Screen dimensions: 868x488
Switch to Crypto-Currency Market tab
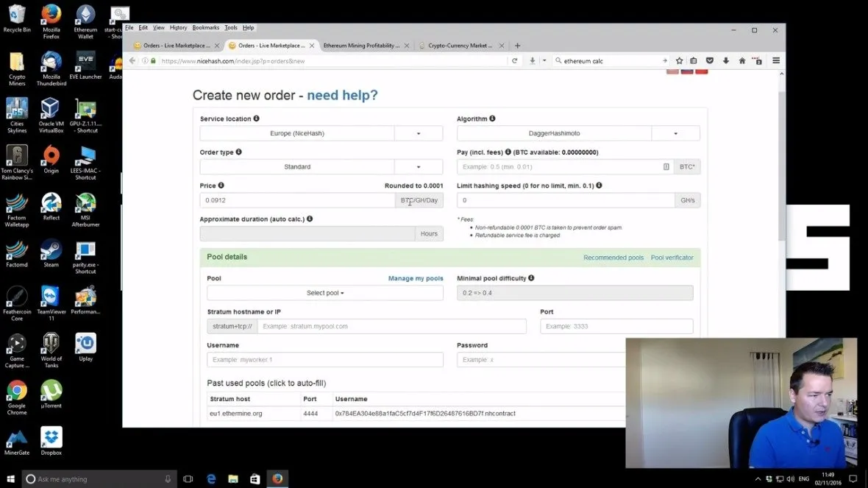click(x=460, y=46)
